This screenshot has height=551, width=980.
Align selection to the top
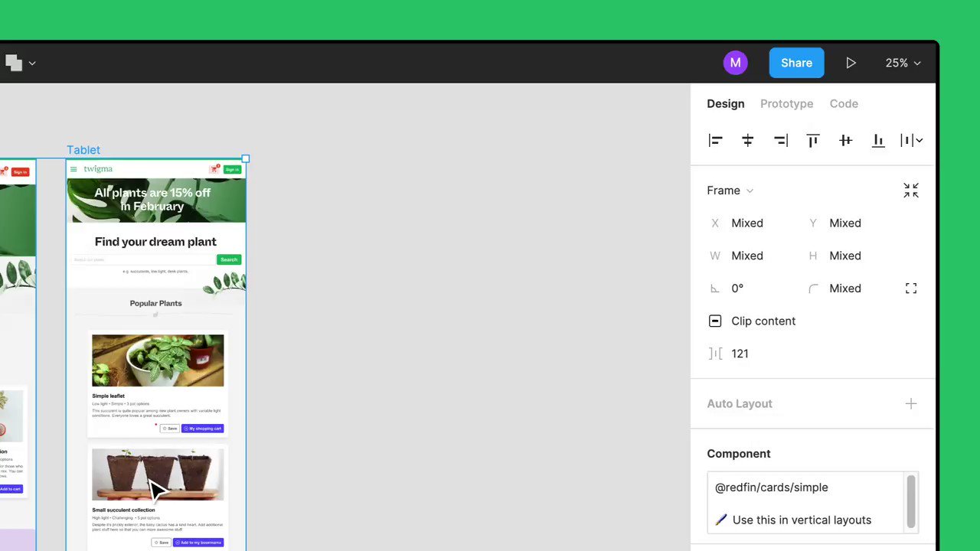tap(813, 140)
